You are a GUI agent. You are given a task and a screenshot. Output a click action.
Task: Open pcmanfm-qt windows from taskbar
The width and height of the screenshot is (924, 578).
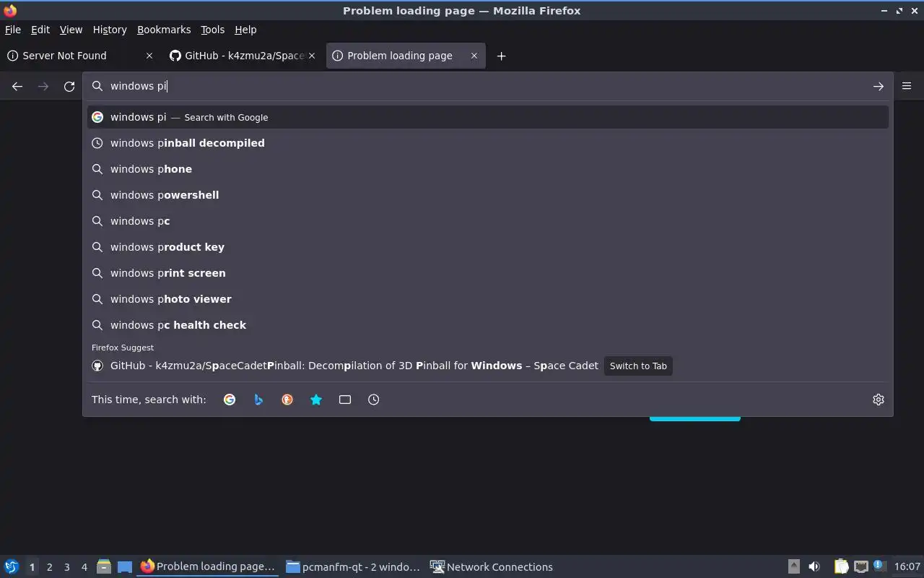pos(353,566)
